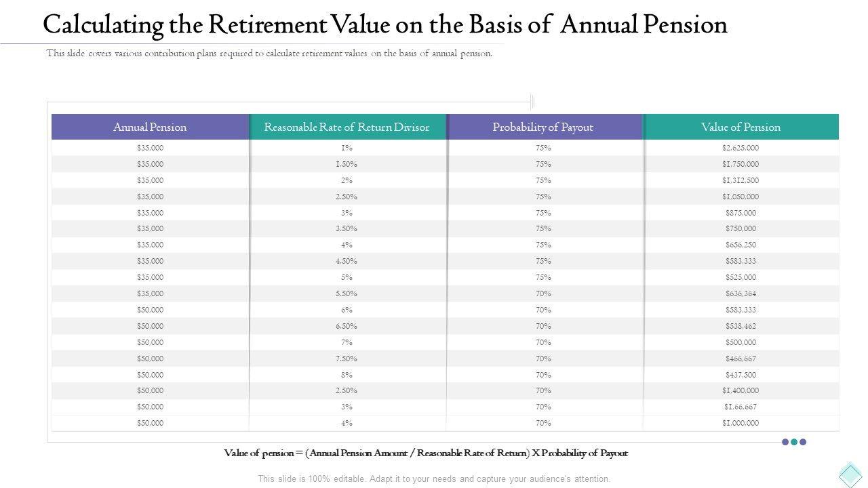Click the '100% editable' footer note

434,479
